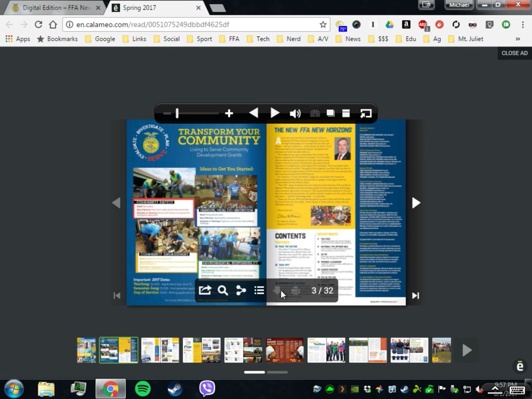This screenshot has height=399, width=532.
Task: Adjust the zoom slider handle
Action: coord(177,113)
